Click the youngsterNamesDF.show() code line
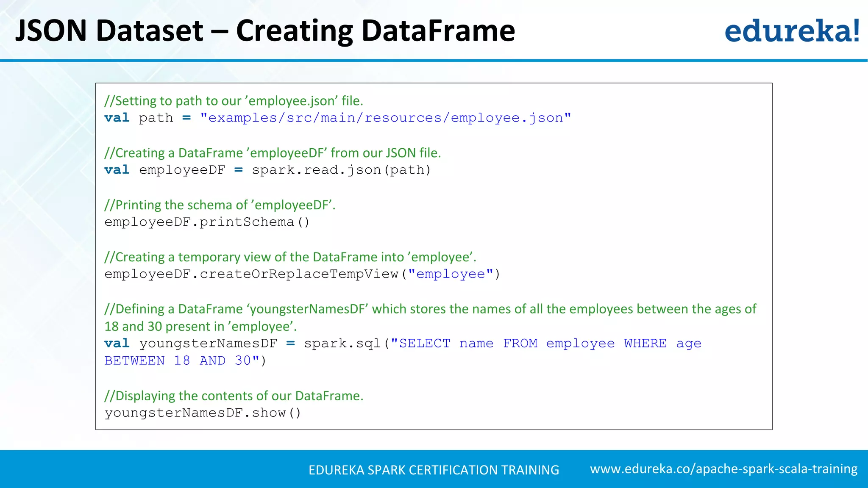Screen dimensions: 868x488 coord(203,413)
